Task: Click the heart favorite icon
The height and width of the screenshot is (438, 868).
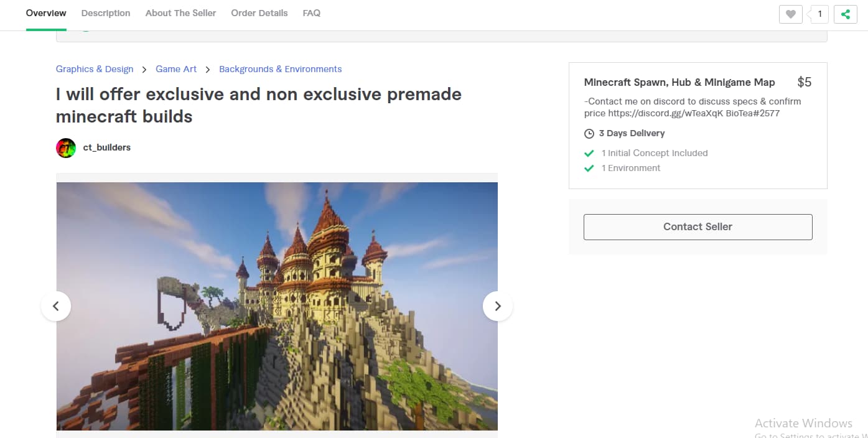Action: [790, 14]
